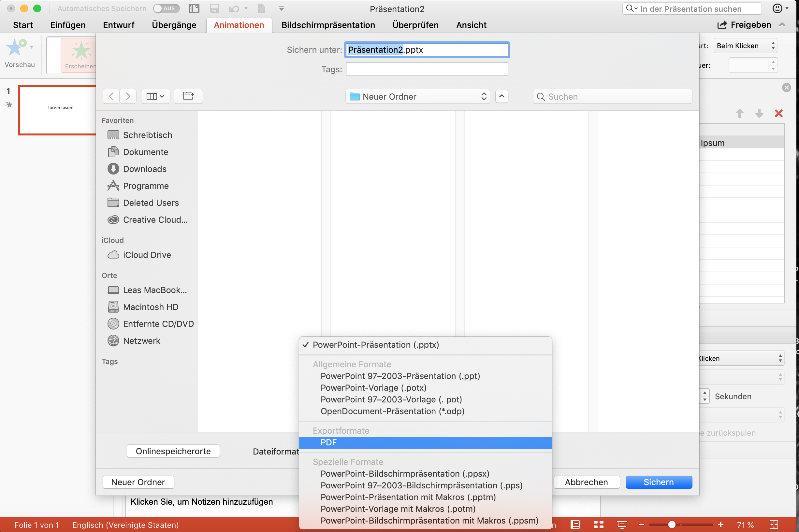Navigate back using the left arrow
This screenshot has width=799, height=532.
[x=111, y=96]
